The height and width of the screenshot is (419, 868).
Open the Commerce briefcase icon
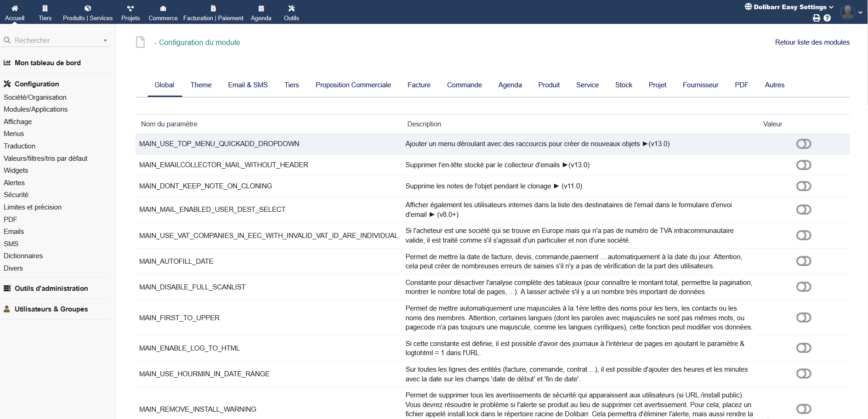pos(163,8)
